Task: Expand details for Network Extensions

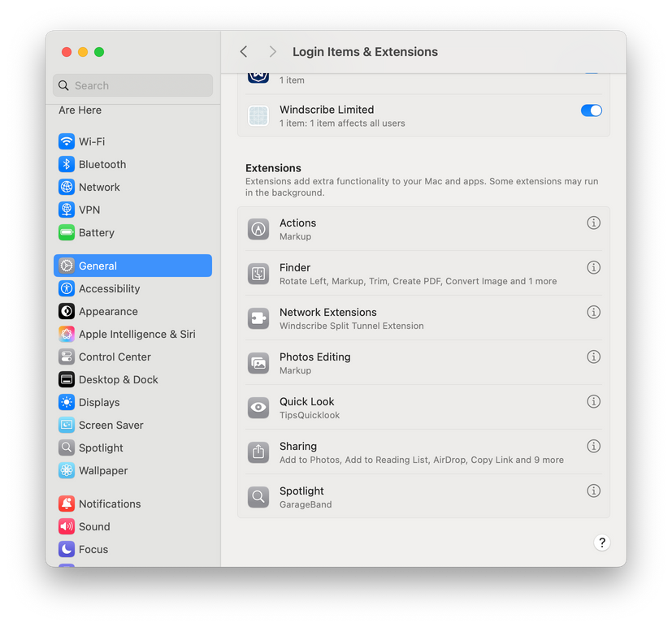Action: click(x=593, y=312)
